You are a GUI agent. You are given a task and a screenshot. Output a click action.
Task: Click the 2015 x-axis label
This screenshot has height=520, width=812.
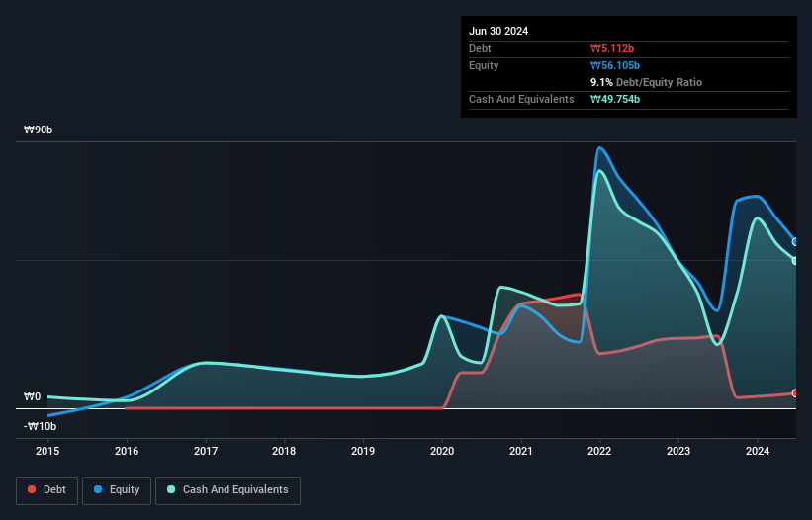click(x=47, y=451)
